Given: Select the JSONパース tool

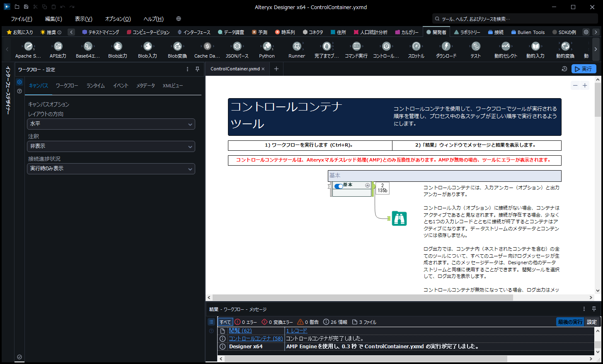Looking at the screenshot, I should 237,49.
